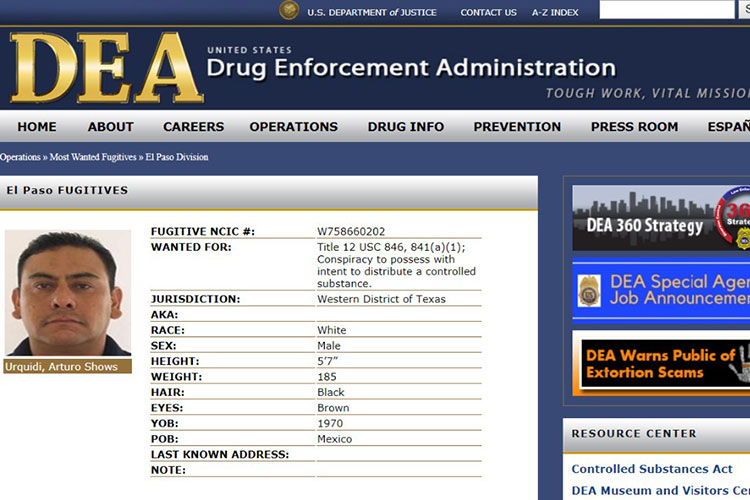
Task: Click the fugitive mugshot photo
Action: 68,293
